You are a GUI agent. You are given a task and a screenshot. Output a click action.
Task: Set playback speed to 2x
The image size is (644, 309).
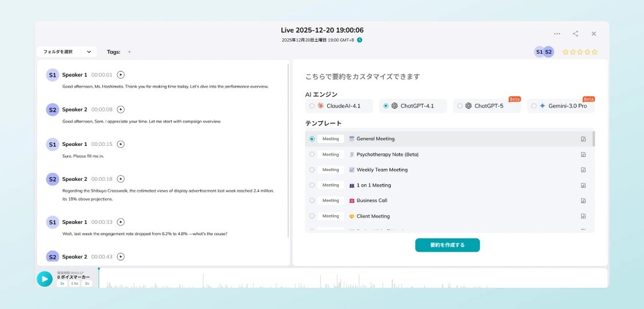point(87,284)
